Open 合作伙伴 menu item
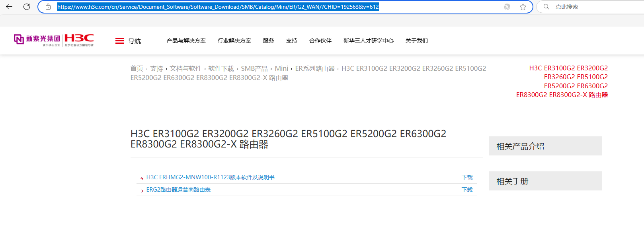The image size is (644, 231). tap(320, 41)
